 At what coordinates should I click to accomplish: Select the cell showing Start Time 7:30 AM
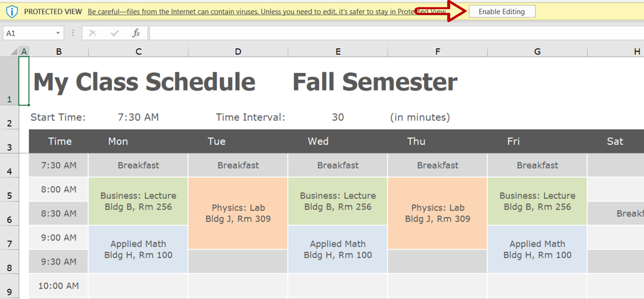[x=138, y=117]
